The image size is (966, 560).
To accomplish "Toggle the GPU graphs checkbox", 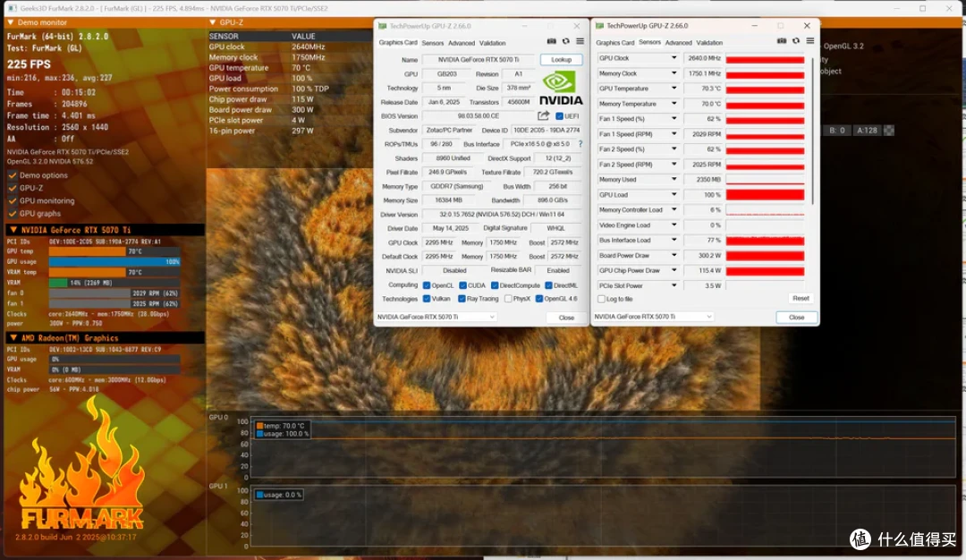I will point(13,214).
